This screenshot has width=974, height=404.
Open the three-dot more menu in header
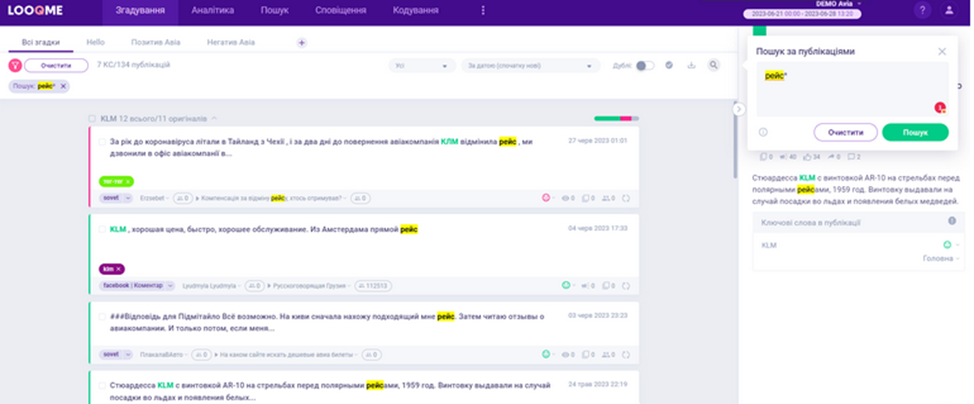click(x=483, y=10)
